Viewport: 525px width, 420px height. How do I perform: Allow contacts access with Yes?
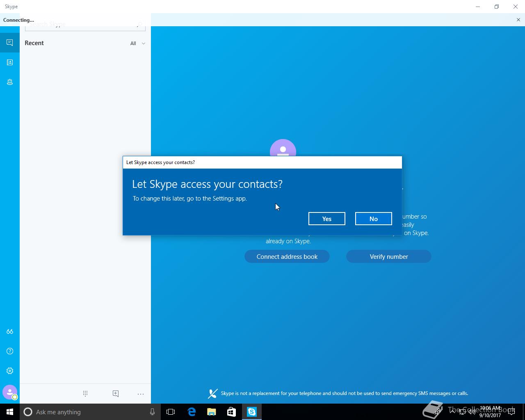pos(327,219)
